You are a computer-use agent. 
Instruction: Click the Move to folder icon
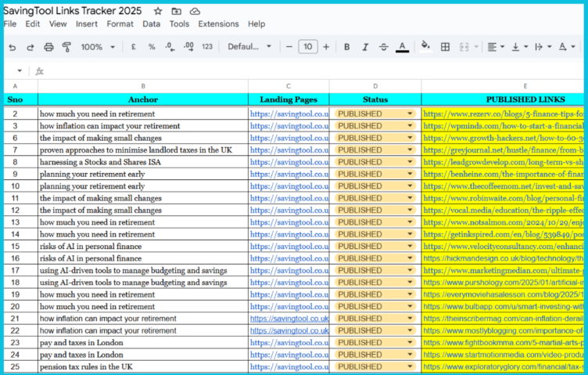tap(177, 11)
